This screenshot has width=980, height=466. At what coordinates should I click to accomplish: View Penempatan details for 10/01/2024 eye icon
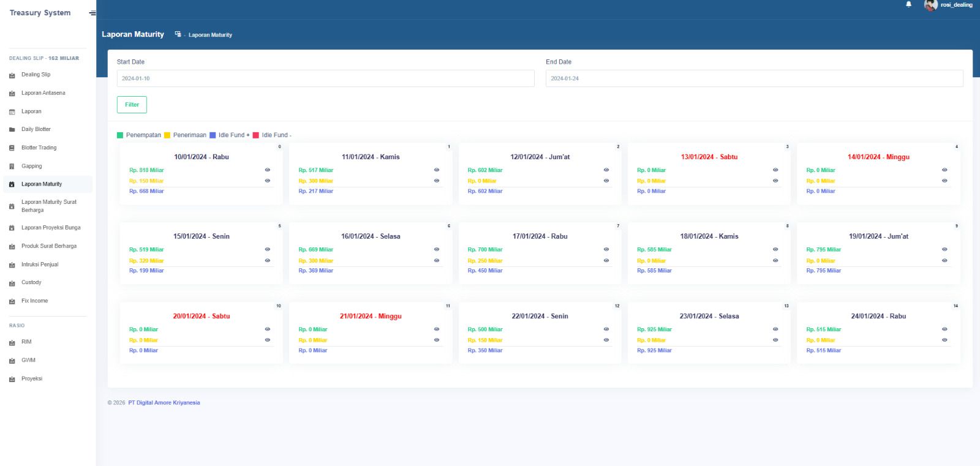click(267, 170)
